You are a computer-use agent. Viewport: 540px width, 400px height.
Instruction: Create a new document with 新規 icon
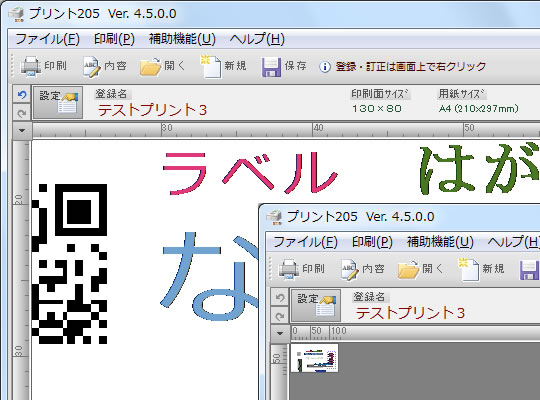coord(210,66)
